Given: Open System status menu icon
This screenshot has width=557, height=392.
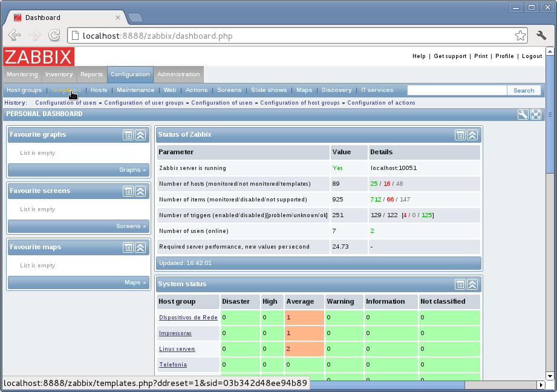Looking at the screenshot, I should [460, 284].
